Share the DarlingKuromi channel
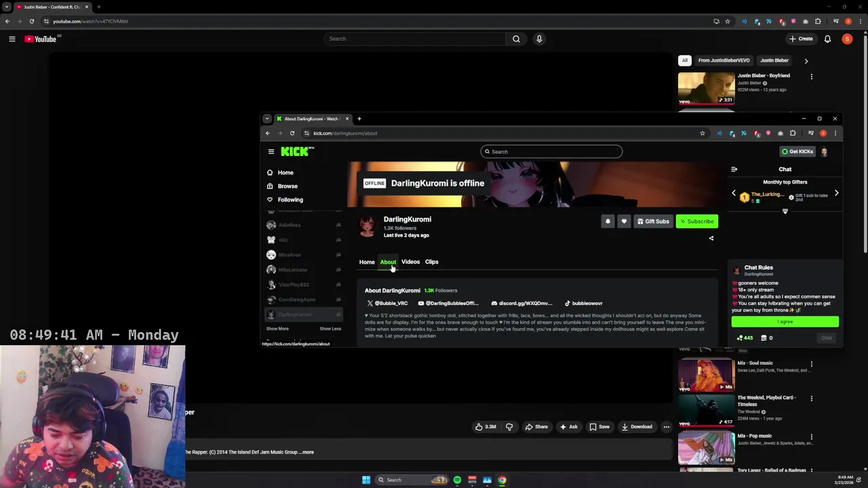The image size is (868, 488). click(x=711, y=239)
